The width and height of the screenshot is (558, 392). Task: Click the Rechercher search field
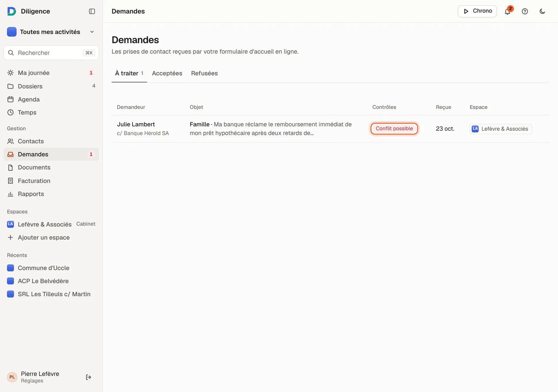(x=51, y=53)
